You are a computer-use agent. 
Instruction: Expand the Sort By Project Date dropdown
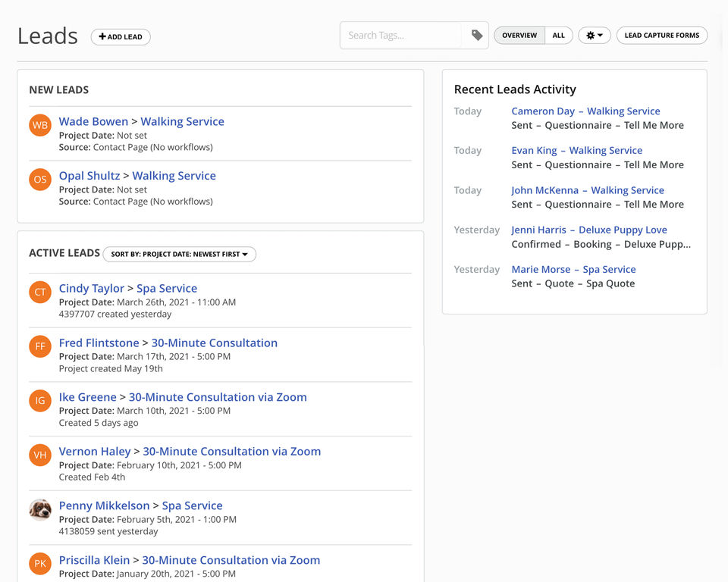point(180,255)
